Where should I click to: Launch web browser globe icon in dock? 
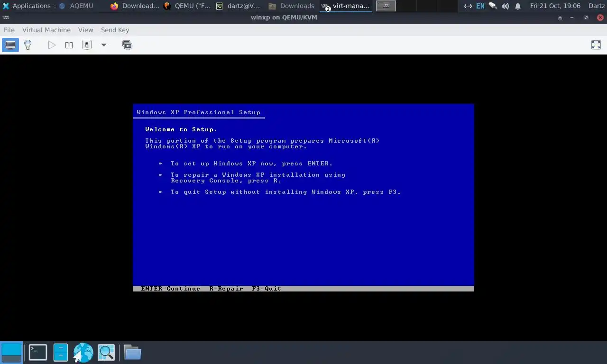click(x=83, y=353)
